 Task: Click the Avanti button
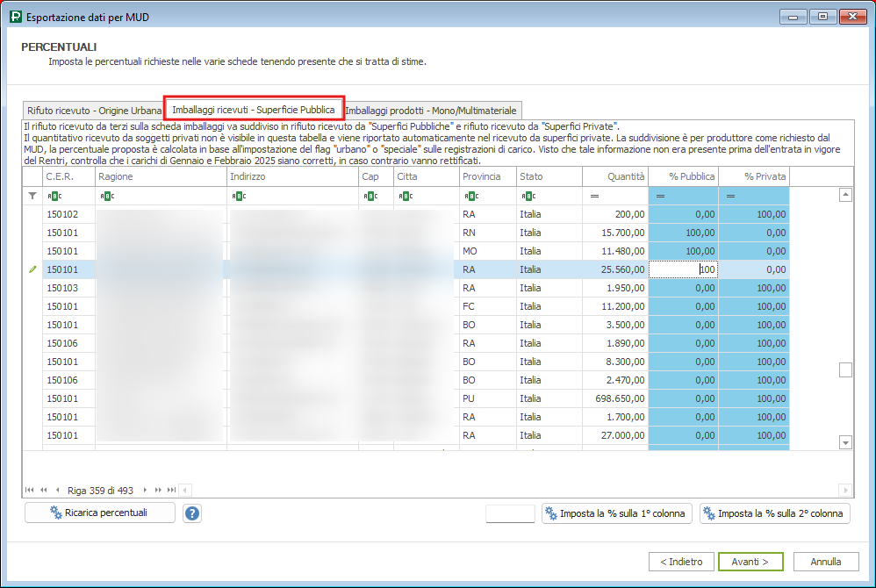(750, 562)
